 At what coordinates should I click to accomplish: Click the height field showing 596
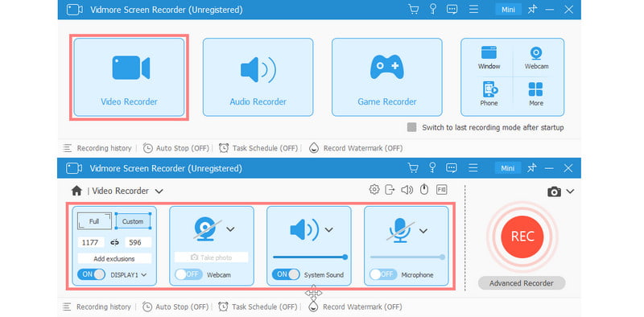(x=137, y=242)
